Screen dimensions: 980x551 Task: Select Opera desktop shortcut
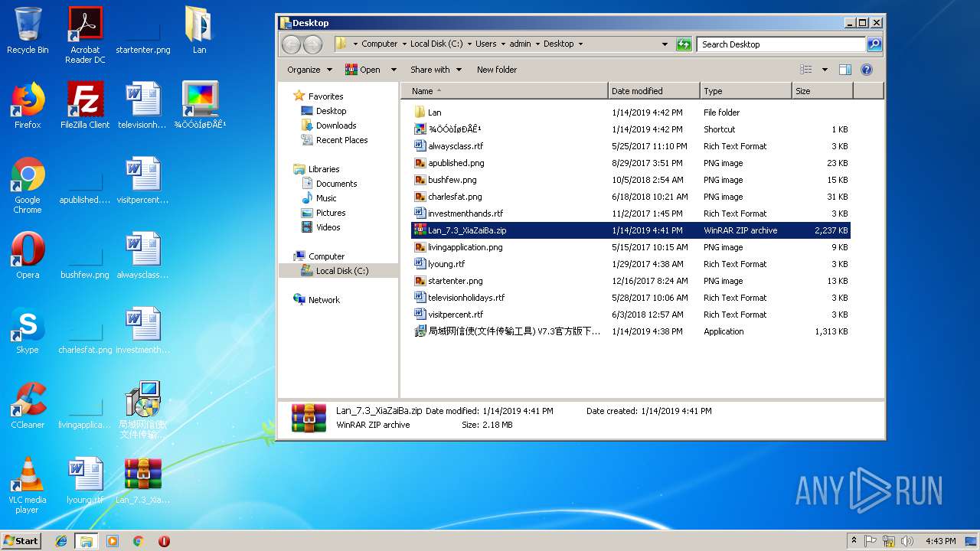click(x=28, y=256)
